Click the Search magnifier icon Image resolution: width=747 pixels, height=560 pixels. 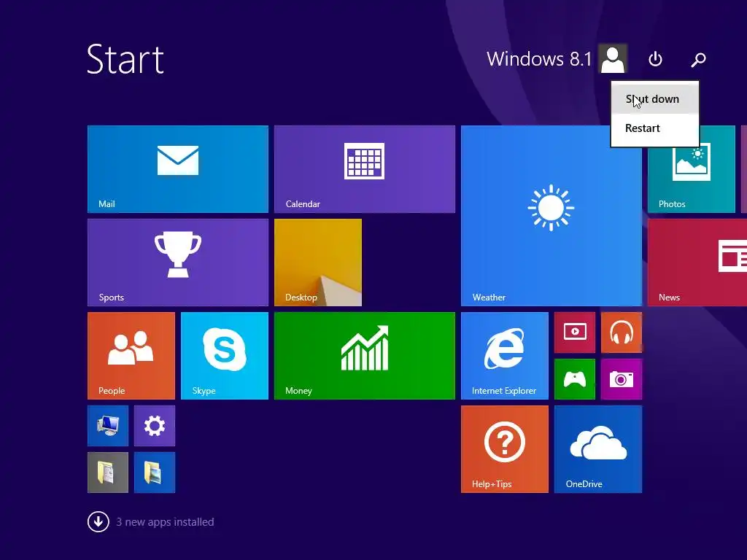coord(698,59)
